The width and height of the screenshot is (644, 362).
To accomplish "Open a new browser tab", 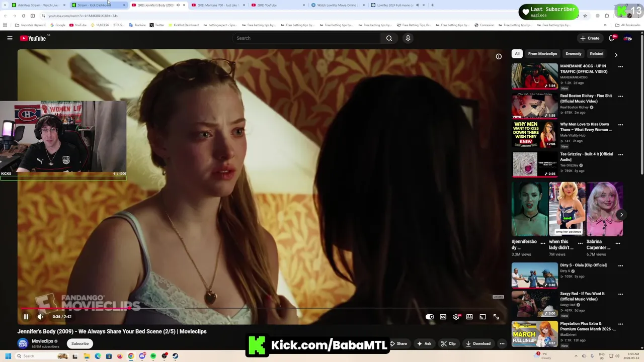I will point(432,5).
